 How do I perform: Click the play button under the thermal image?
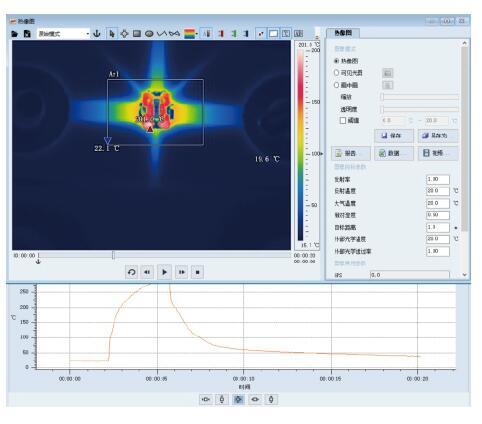click(x=164, y=272)
